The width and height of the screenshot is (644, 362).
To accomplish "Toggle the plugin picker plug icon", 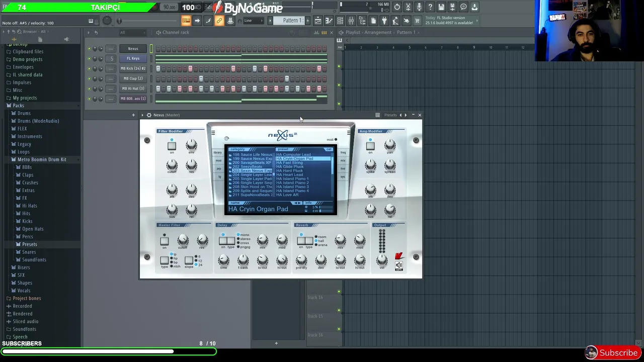I will (384, 21).
